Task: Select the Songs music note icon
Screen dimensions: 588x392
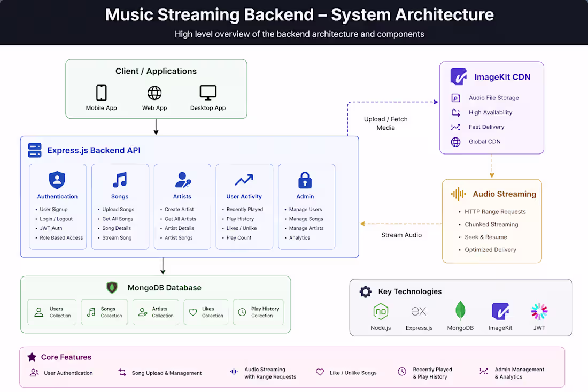Action: pos(120,180)
